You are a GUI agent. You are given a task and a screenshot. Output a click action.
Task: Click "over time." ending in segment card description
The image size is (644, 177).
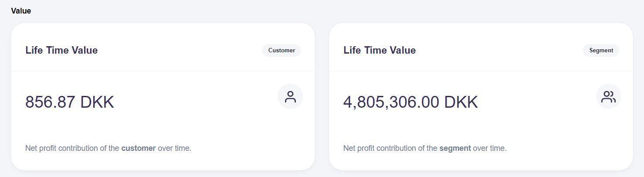pos(490,148)
